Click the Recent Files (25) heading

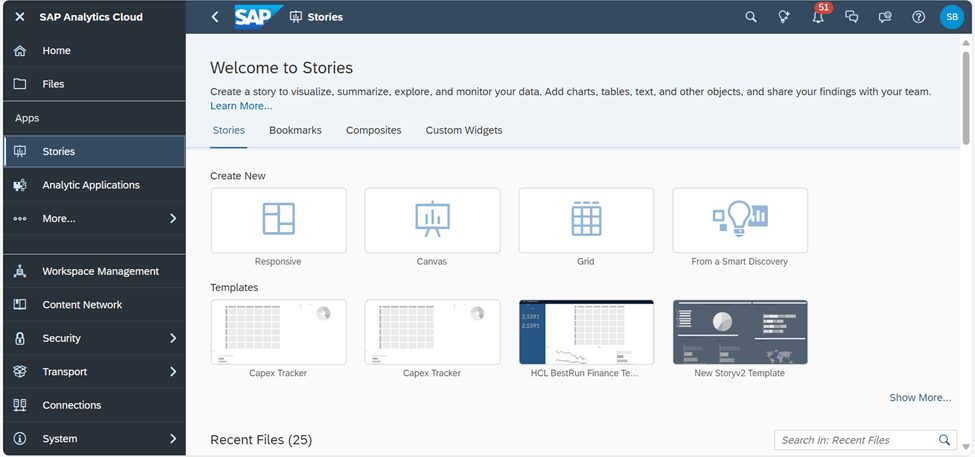click(261, 440)
